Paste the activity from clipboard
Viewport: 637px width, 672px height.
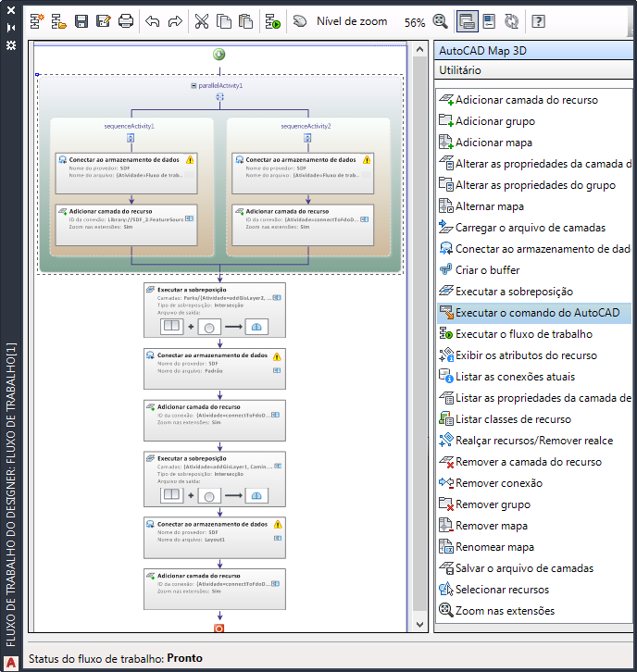coord(245,21)
